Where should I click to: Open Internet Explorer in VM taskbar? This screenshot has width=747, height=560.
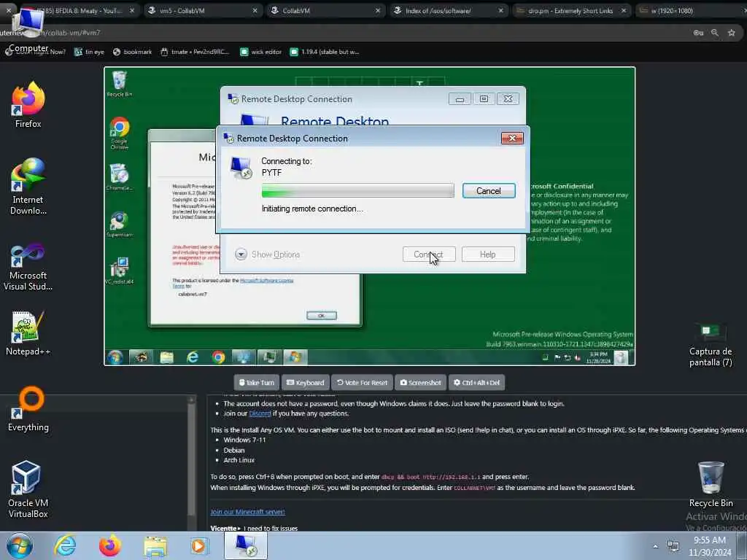(x=193, y=357)
